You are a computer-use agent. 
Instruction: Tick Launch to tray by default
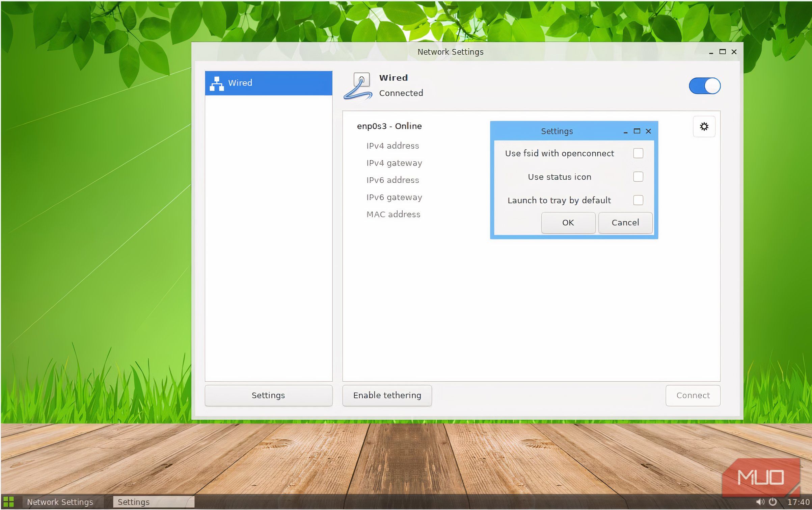[638, 200]
